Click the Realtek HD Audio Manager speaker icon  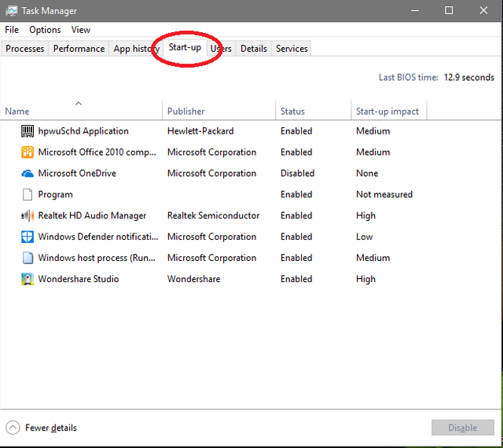point(27,216)
